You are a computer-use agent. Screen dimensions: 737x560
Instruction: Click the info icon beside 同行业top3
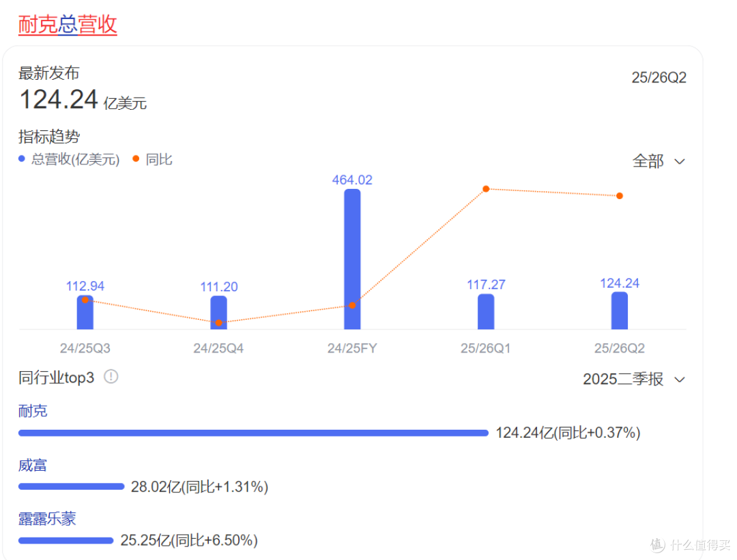point(111,377)
